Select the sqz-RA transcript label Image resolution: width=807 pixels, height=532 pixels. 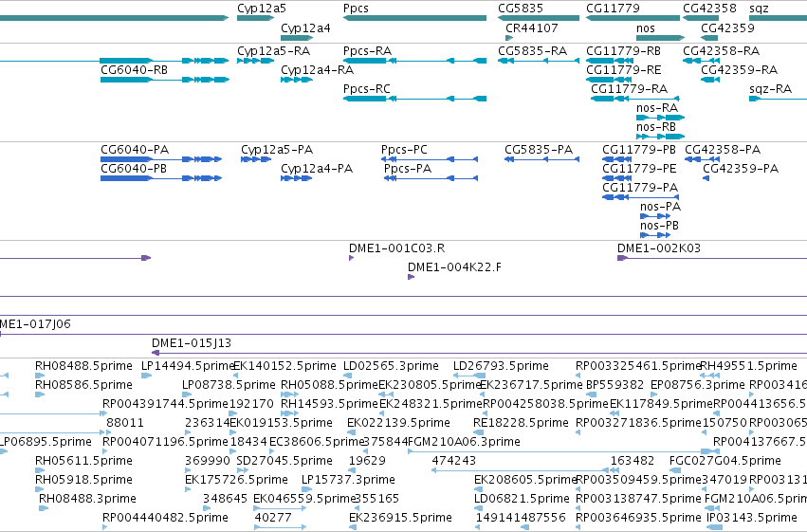(770, 89)
